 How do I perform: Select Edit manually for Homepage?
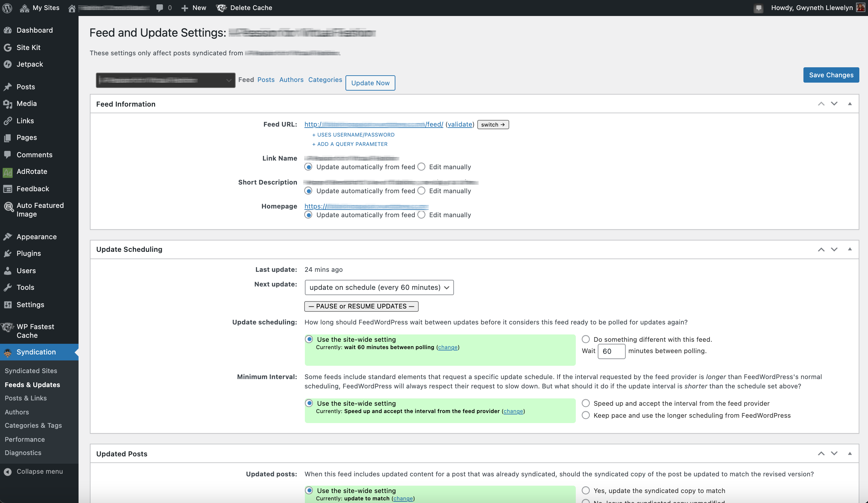pyautogui.click(x=421, y=215)
